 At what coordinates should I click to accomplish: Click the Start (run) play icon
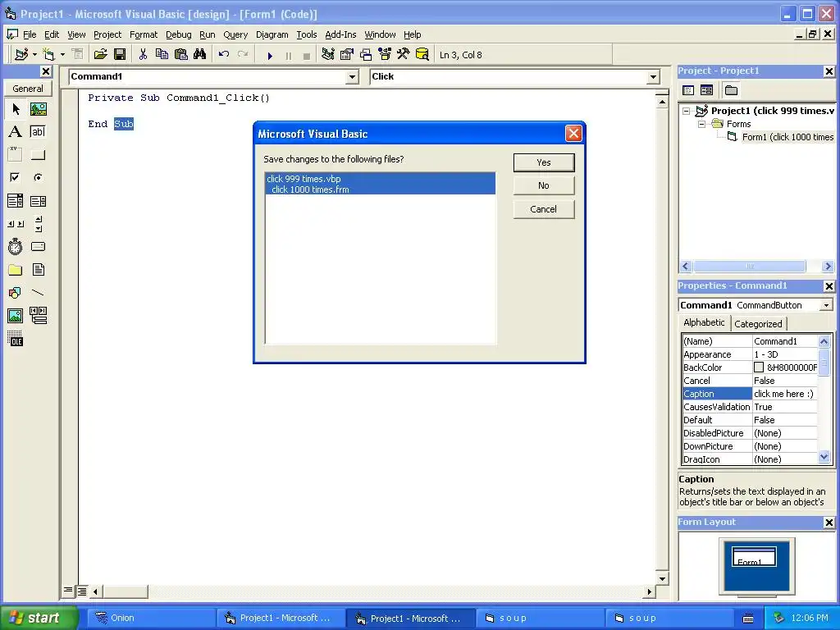coord(269,55)
